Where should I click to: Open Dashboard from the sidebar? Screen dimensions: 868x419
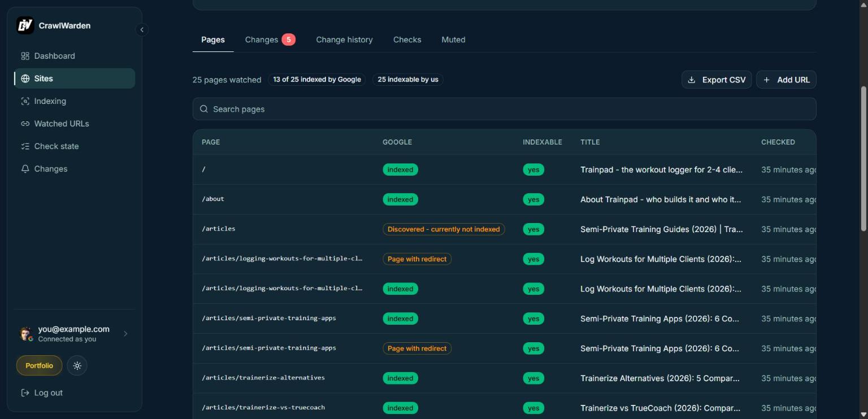pos(75,56)
